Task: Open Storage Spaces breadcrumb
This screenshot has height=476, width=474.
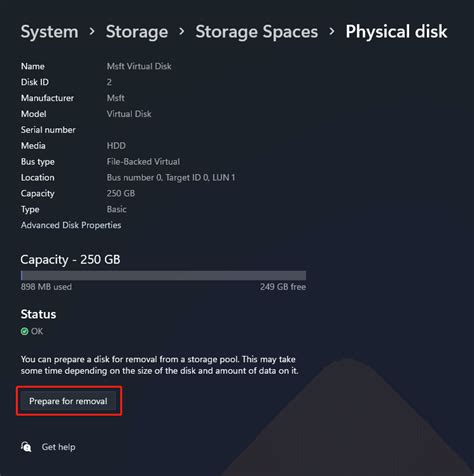Action: click(257, 32)
